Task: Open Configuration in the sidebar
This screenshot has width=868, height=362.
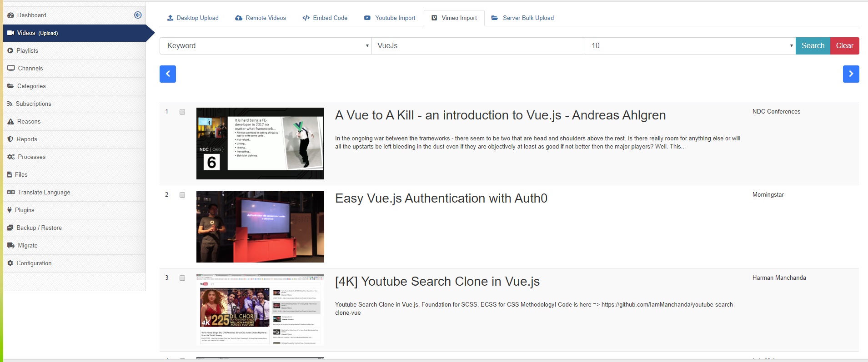Action: click(x=75, y=263)
